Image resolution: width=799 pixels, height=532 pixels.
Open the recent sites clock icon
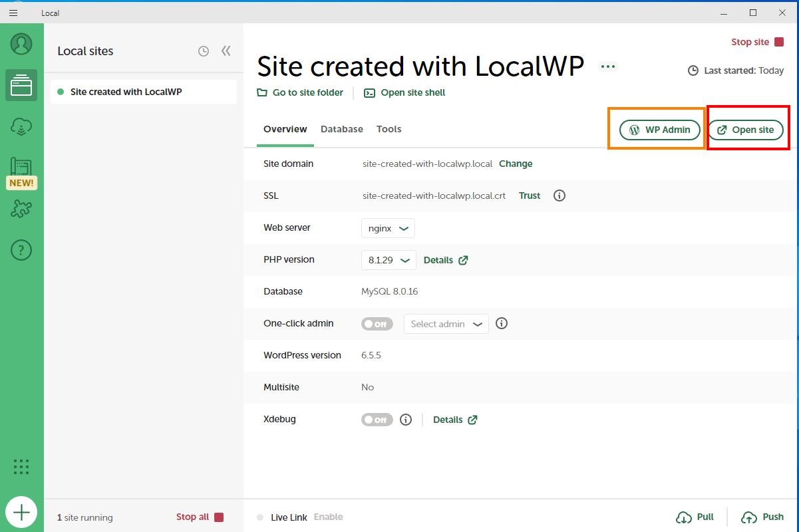pyautogui.click(x=204, y=51)
